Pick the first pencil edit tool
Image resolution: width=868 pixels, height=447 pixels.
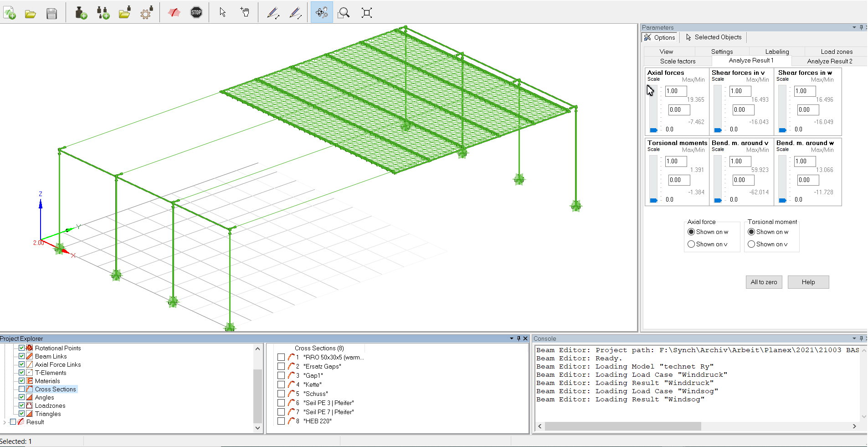273,13
